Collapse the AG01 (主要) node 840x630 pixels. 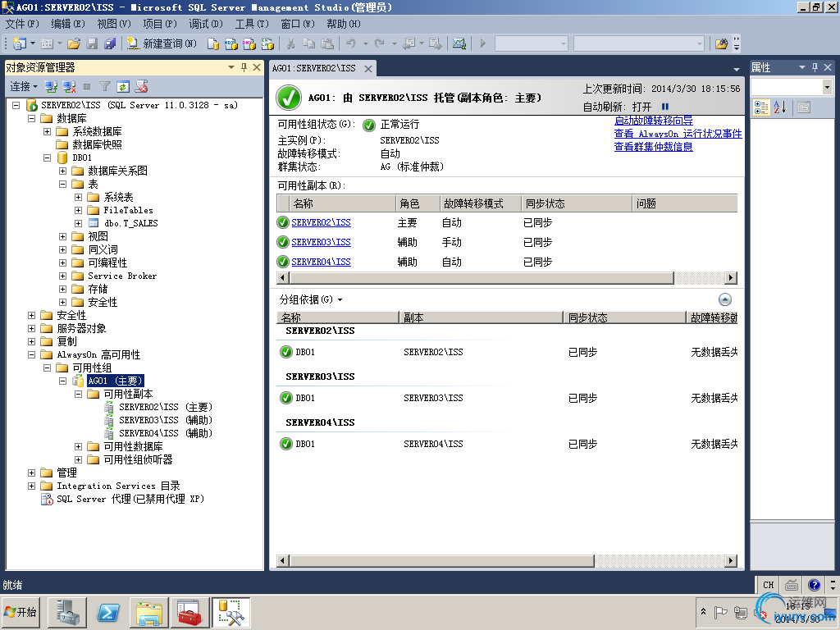pyautogui.click(x=62, y=381)
